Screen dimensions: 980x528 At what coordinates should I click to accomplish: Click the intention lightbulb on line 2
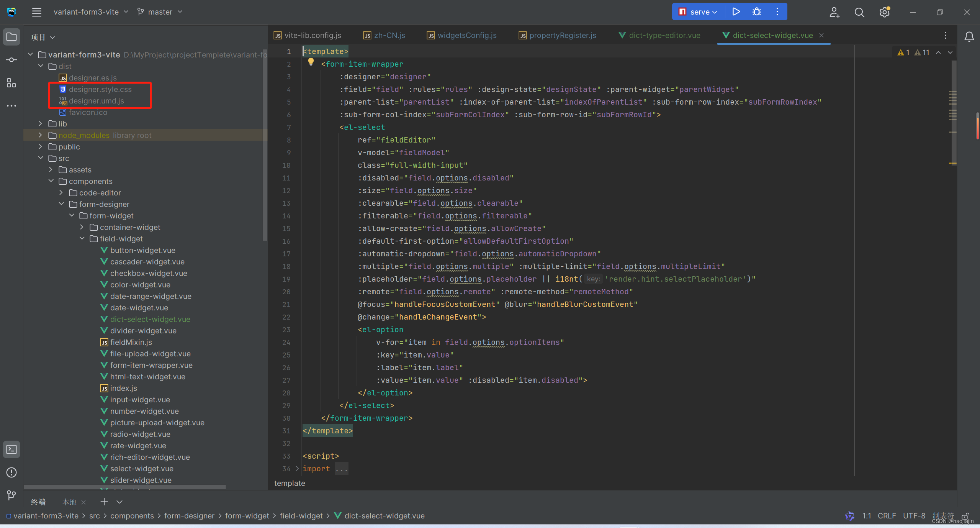coord(311,62)
